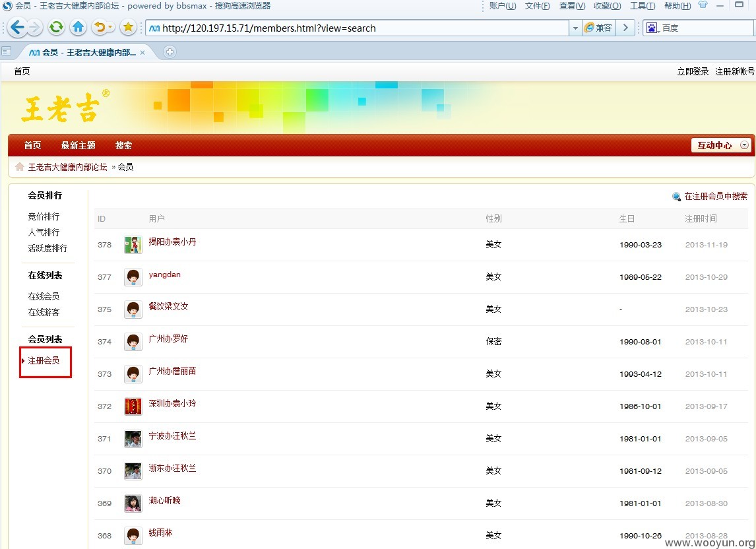This screenshot has height=549, width=756.
Task: Open the 活跃度排行 sidebar link
Action: (x=47, y=249)
